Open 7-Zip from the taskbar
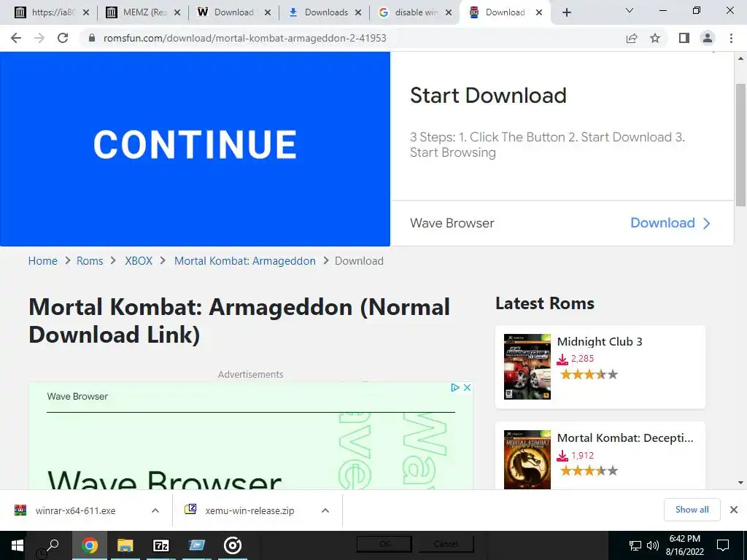The image size is (747, 560). coord(161,545)
